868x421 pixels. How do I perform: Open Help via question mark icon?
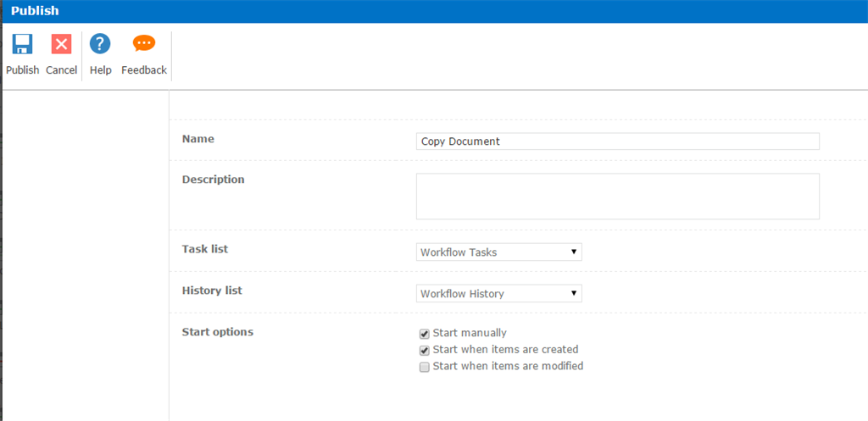tap(100, 44)
